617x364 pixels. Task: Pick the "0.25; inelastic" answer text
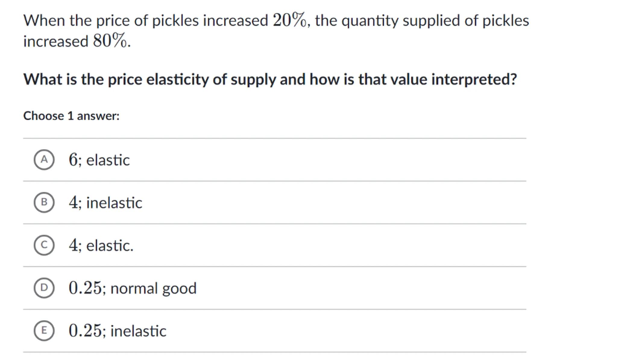point(118,331)
